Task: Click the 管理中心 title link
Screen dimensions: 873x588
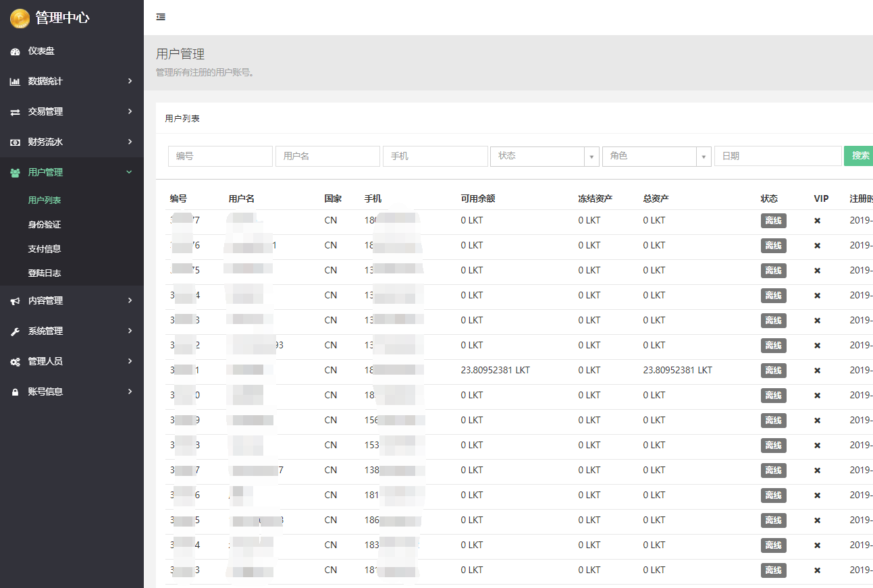Action: pos(62,18)
